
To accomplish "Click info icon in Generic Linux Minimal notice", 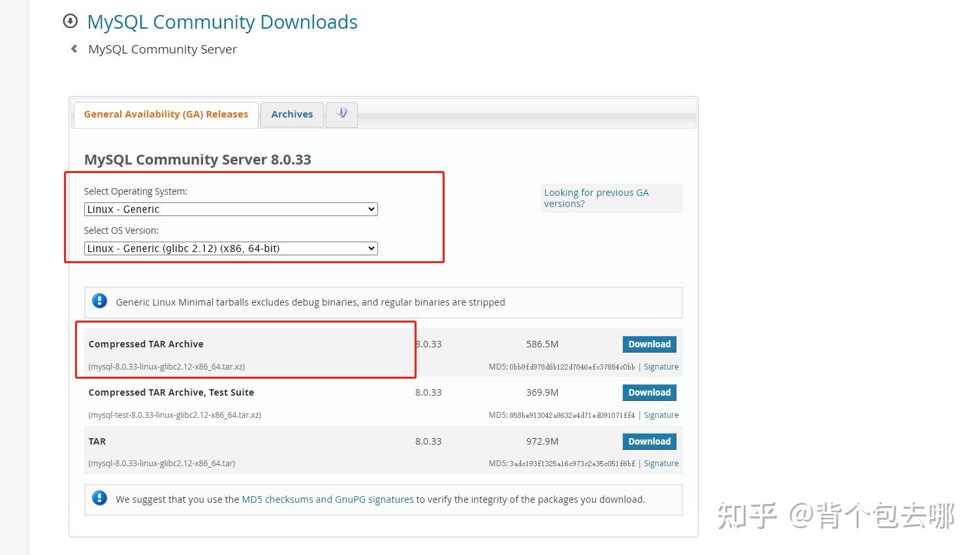I will [x=99, y=301].
